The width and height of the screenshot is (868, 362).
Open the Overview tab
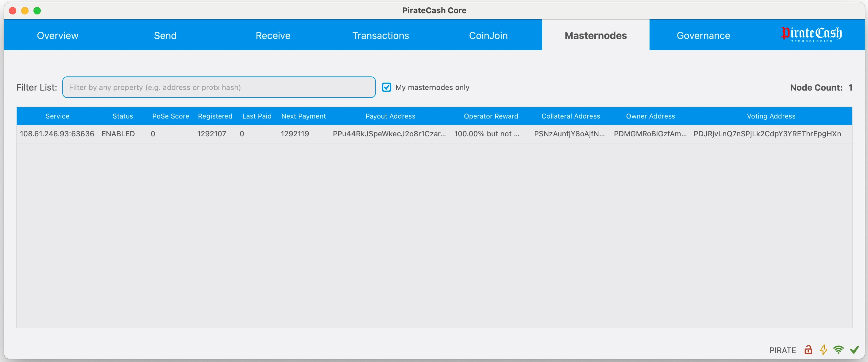coord(58,35)
